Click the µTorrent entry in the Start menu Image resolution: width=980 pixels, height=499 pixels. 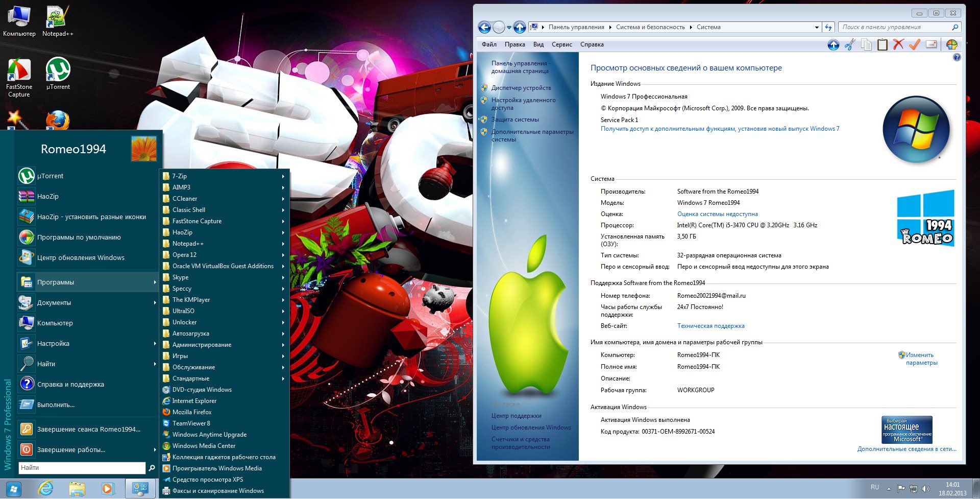click(87, 176)
